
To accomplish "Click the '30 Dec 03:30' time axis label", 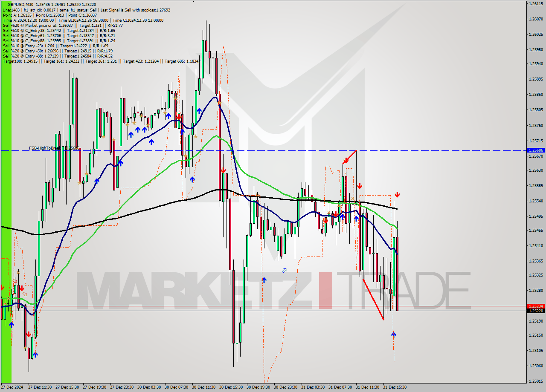I will 149,387.
